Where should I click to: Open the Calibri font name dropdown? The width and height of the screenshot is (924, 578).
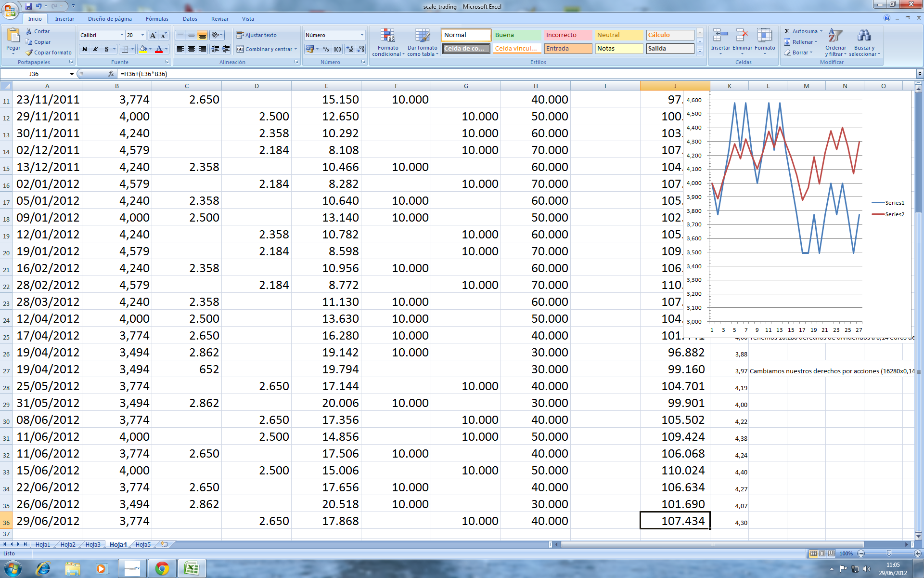pos(122,35)
